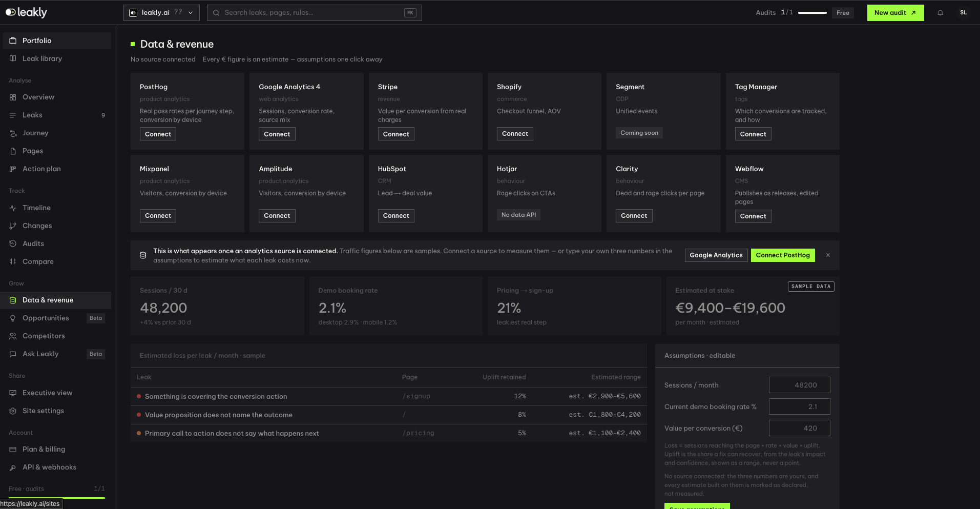Open the leakly.ai site switcher dropdown
The height and width of the screenshot is (509, 980).
pyautogui.click(x=162, y=13)
